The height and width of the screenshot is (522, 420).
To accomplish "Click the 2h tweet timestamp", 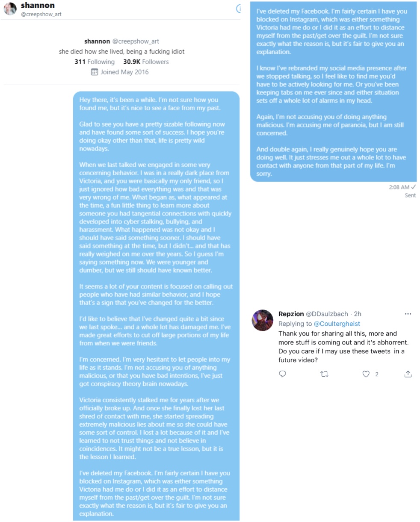I will click(358, 314).
